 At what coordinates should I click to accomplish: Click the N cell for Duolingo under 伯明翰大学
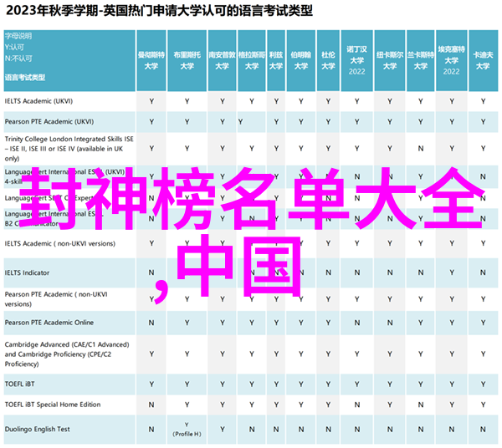click(301, 430)
